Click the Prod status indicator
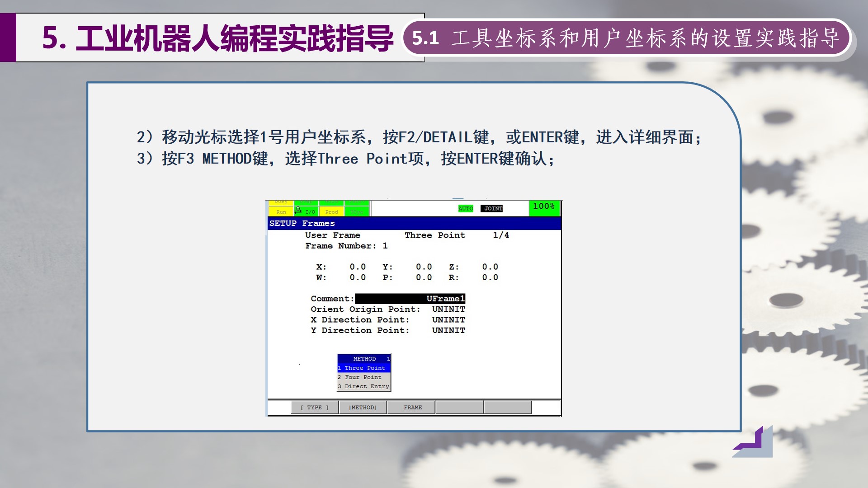The image size is (868, 488). pos(331,211)
